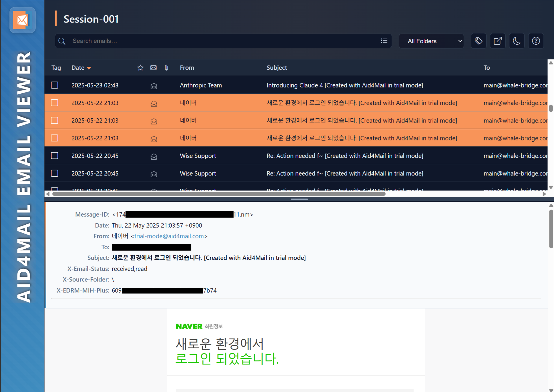This screenshot has height=392, width=554.
Task: Click the tag manager icon
Action: (x=478, y=41)
